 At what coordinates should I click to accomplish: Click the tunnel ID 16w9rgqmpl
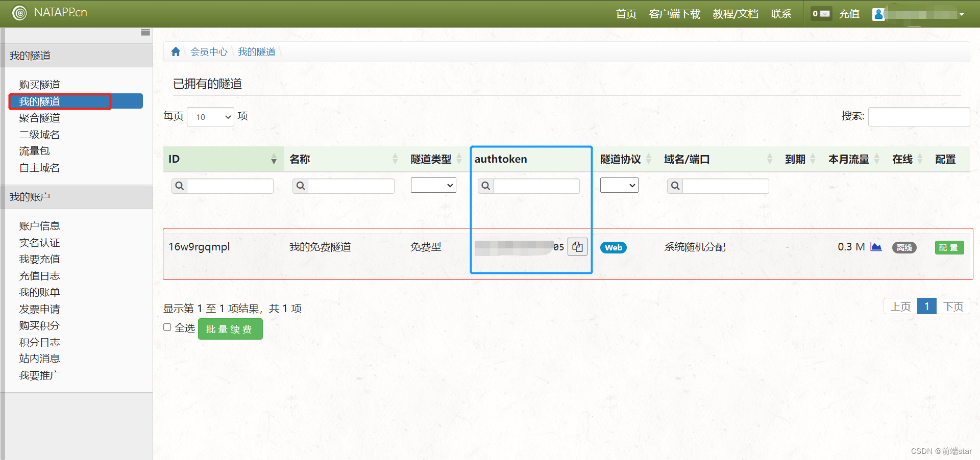tap(200, 247)
